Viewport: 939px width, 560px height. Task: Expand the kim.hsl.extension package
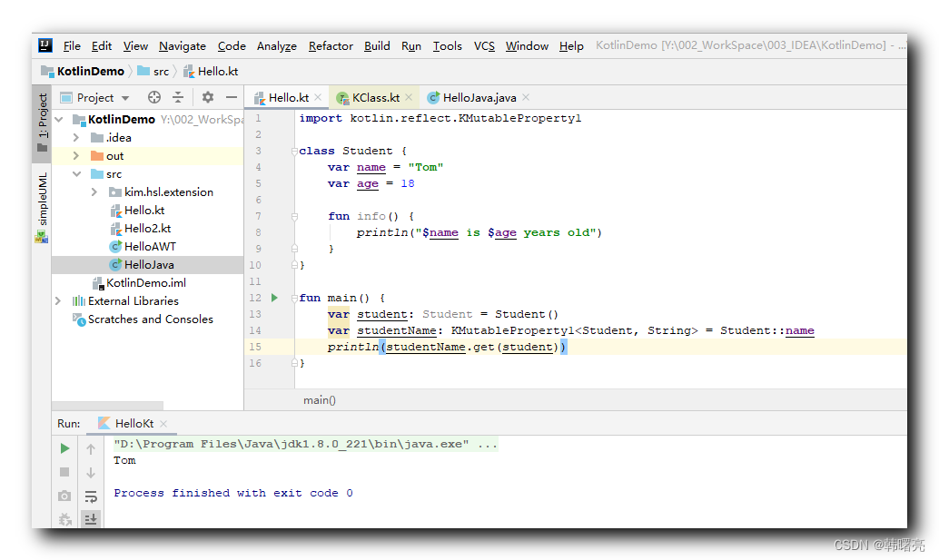pyautogui.click(x=94, y=192)
